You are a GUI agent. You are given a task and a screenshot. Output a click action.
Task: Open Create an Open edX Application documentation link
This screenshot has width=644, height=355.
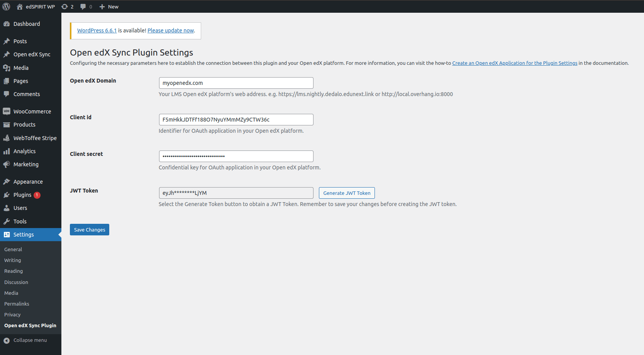(x=515, y=63)
